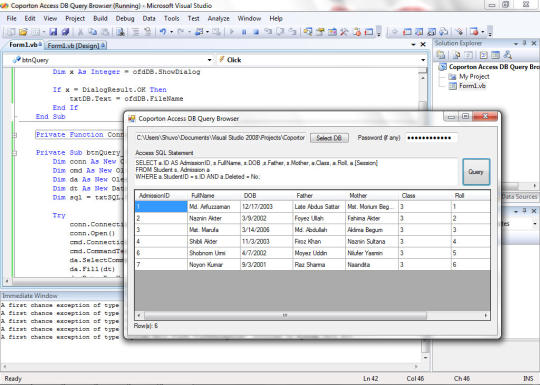Open the Click event method dropdown
Viewport: 540px width, 385px height.
423,60
